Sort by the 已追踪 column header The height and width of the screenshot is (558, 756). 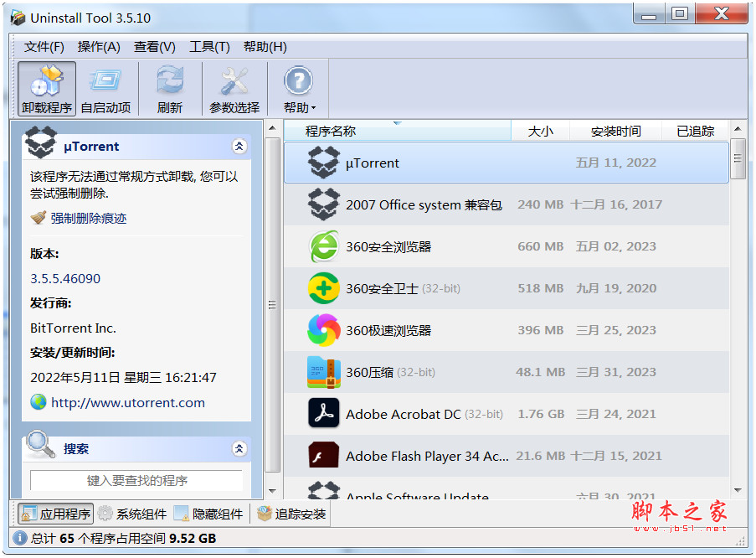coord(695,131)
